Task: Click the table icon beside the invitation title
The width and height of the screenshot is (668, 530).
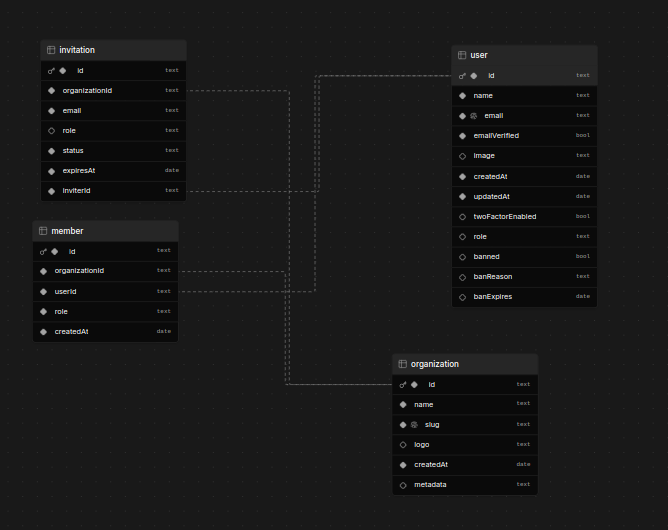Action: point(51,50)
